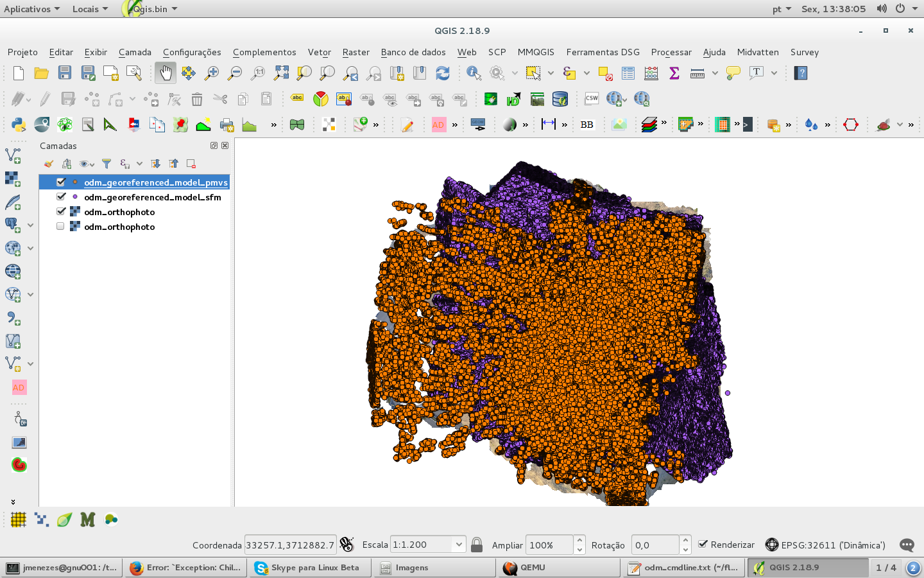Screen dimensions: 924x578
Task: Switch to Skype para Linux Beta window
Action: 308,568
